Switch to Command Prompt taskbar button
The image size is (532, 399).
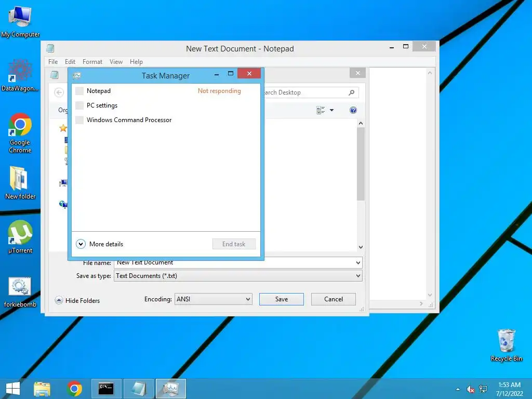click(106, 389)
